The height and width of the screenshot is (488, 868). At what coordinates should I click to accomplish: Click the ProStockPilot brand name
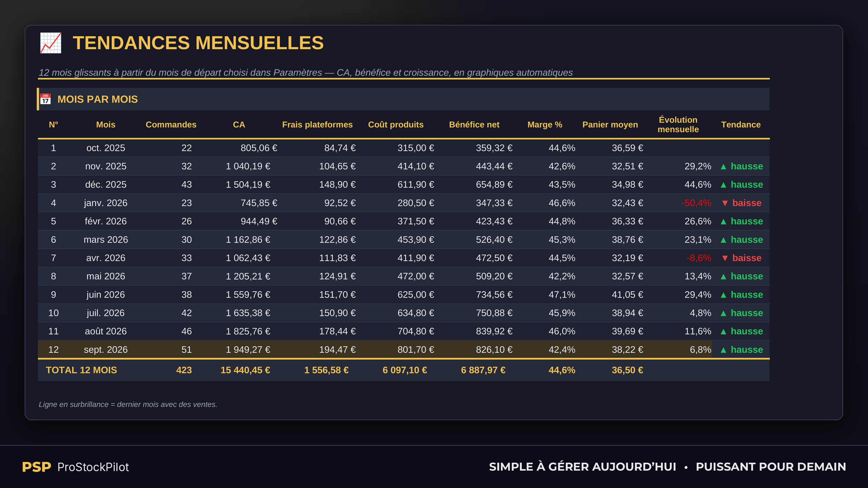coord(93,467)
